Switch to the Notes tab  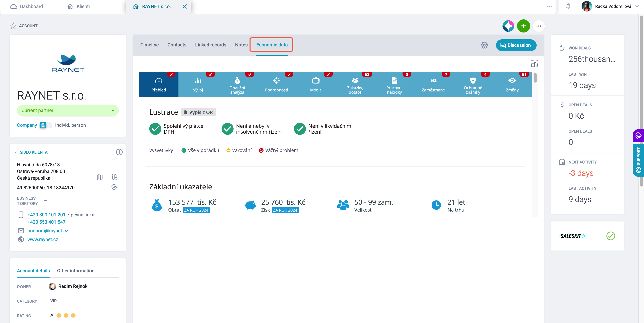[241, 45]
